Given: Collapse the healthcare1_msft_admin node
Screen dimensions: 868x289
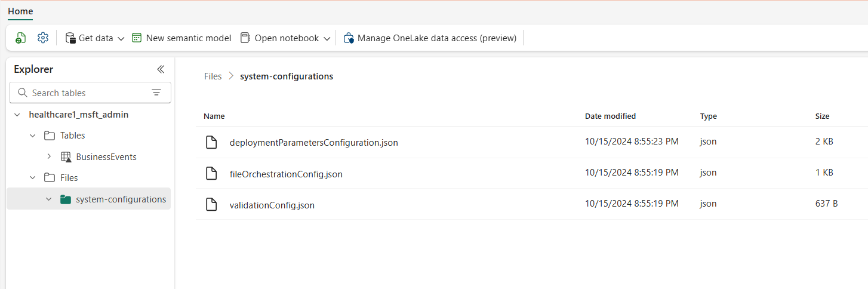Looking at the screenshot, I should point(17,115).
